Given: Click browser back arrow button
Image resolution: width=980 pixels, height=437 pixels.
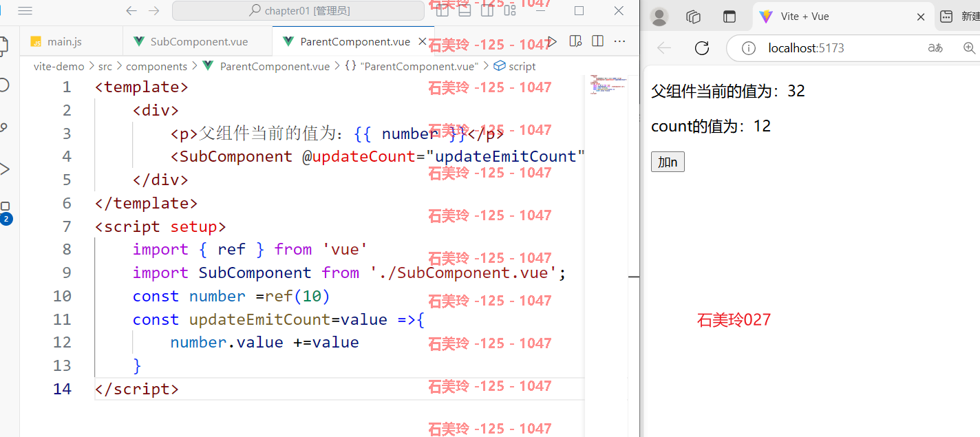Looking at the screenshot, I should [x=664, y=47].
